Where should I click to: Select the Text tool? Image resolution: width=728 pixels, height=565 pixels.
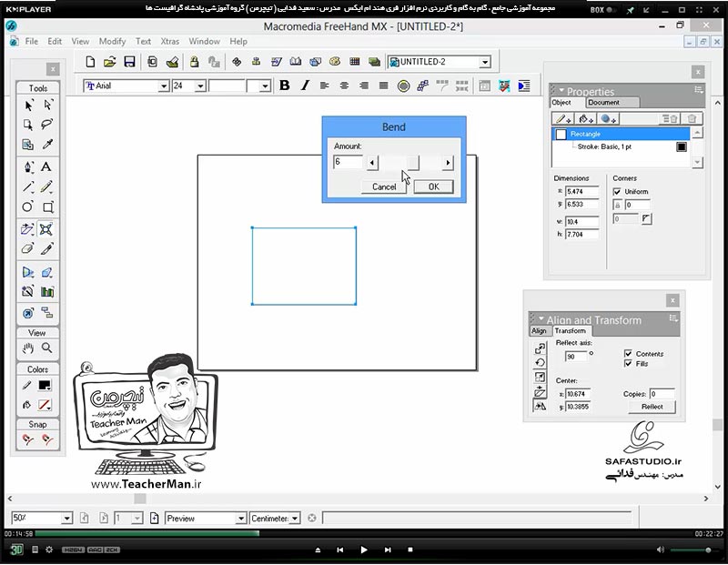(46, 167)
